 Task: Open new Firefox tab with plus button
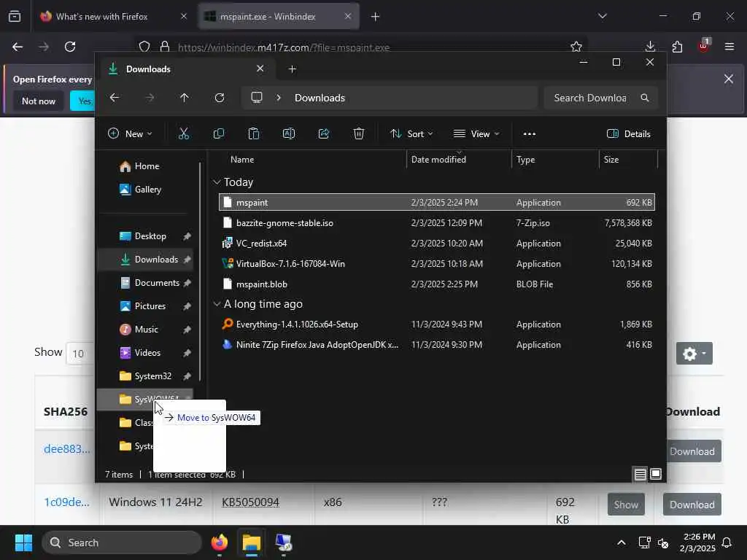coord(375,17)
